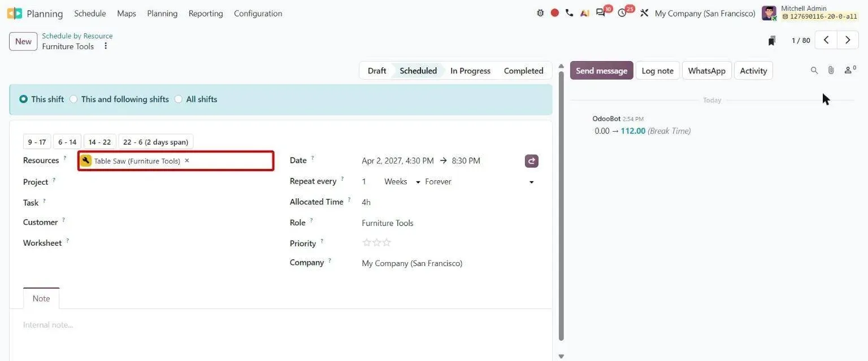Set priority to the third star
Image resolution: width=868 pixels, height=361 pixels.
(387, 243)
